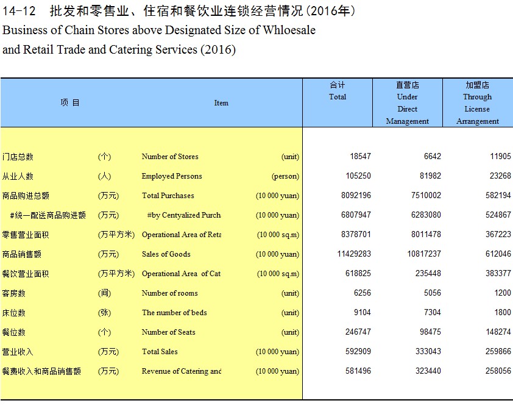Click the sales total 11429283
Viewport: 513px width, 420px height.
tap(354, 254)
